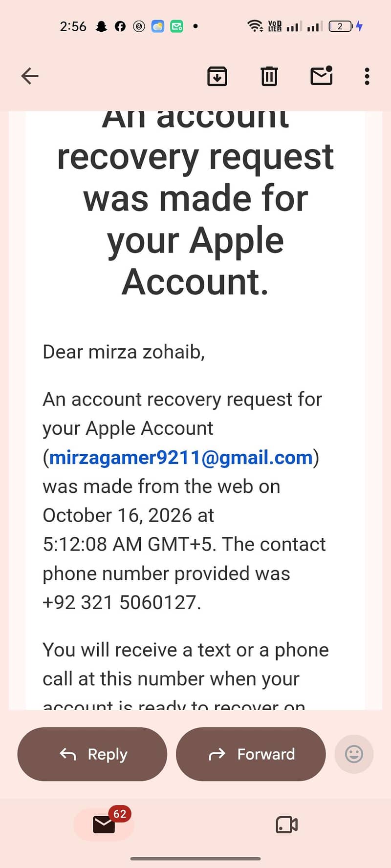Image resolution: width=391 pixels, height=868 pixels.
Task: Tap the Reply button
Action: (92, 754)
